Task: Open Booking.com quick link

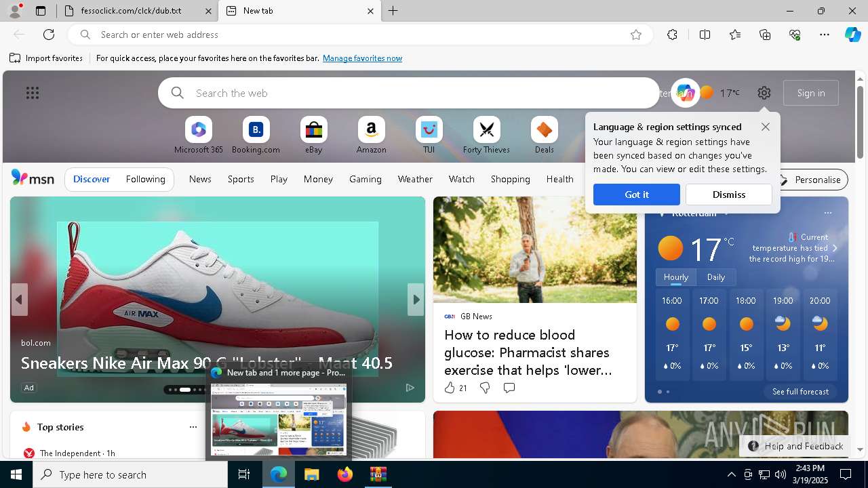Action: (256, 136)
